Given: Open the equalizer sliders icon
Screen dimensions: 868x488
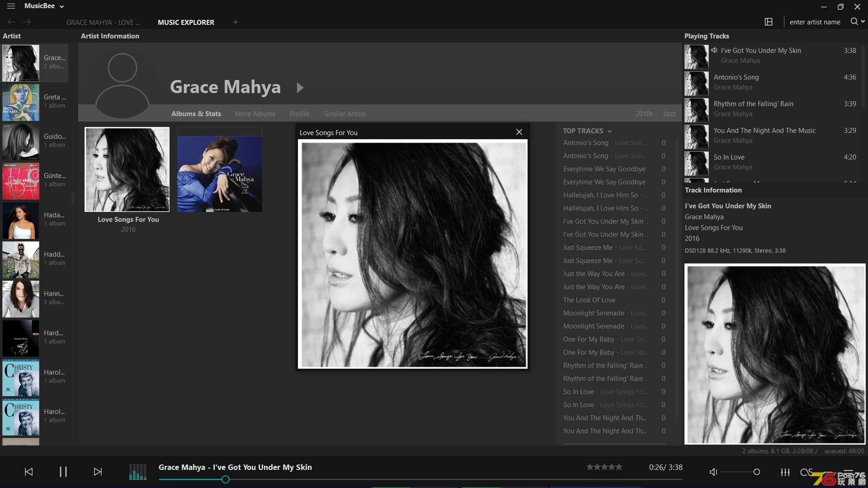Looking at the screenshot, I should [x=785, y=472].
